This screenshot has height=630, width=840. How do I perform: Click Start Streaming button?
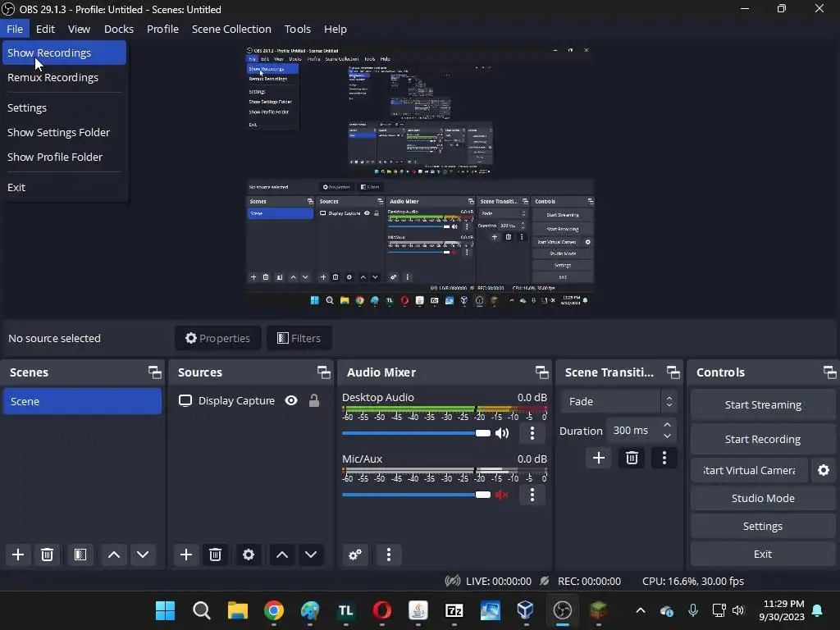coord(763,404)
